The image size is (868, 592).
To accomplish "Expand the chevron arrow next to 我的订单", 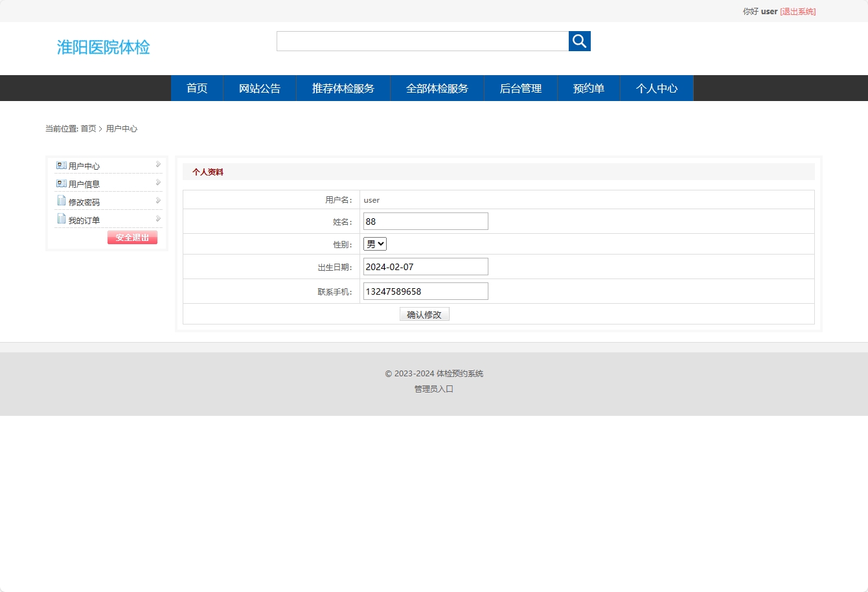I will coord(157,219).
